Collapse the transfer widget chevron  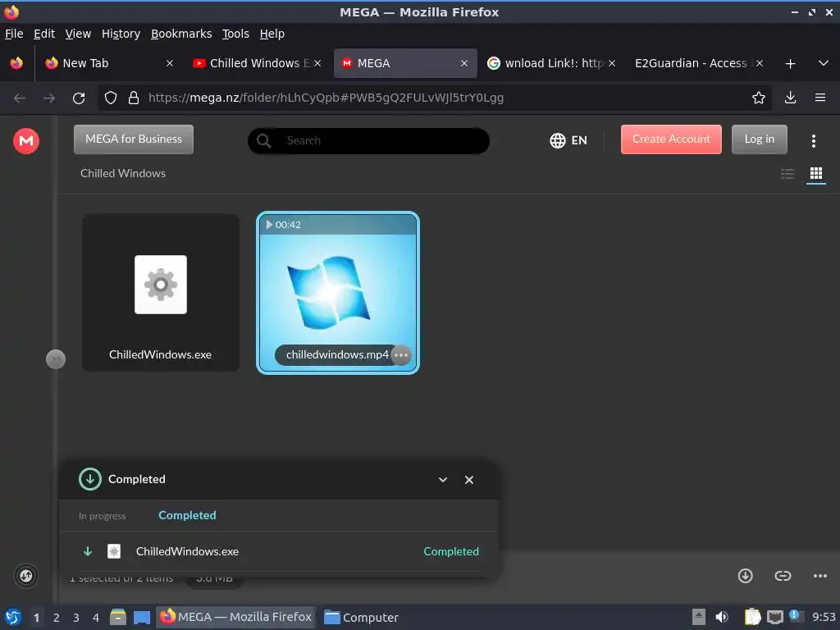tap(442, 479)
